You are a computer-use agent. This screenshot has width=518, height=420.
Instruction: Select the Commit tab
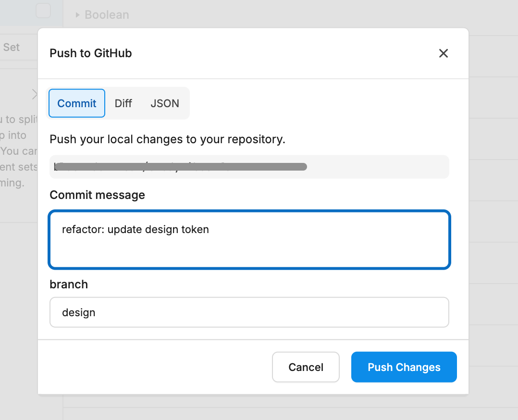pyautogui.click(x=77, y=103)
